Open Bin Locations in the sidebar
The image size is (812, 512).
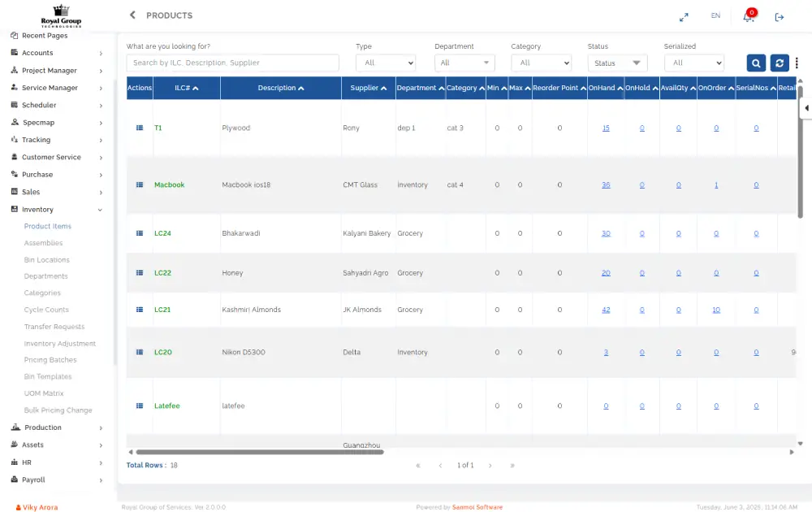tap(47, 260)
